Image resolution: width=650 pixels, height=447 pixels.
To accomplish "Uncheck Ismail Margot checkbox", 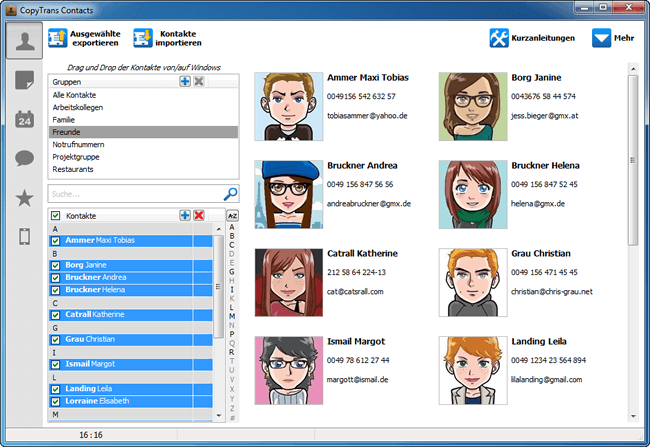I will (55, 364).
